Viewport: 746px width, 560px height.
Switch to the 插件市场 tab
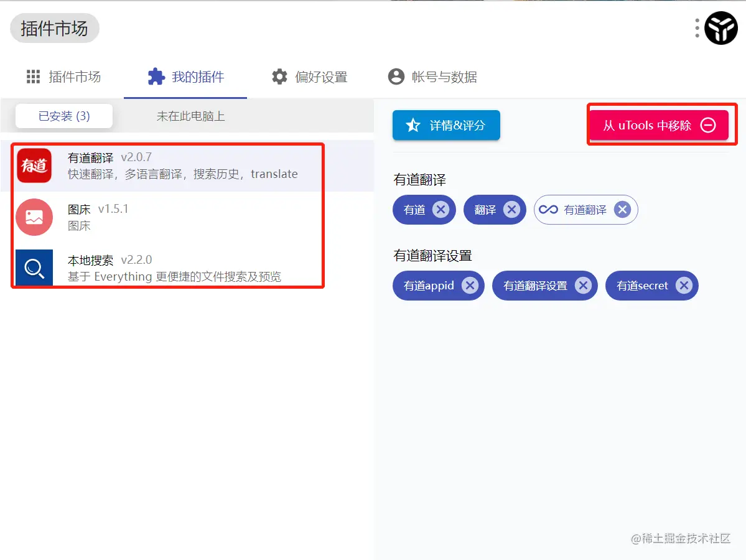click(x=63, y=77)
